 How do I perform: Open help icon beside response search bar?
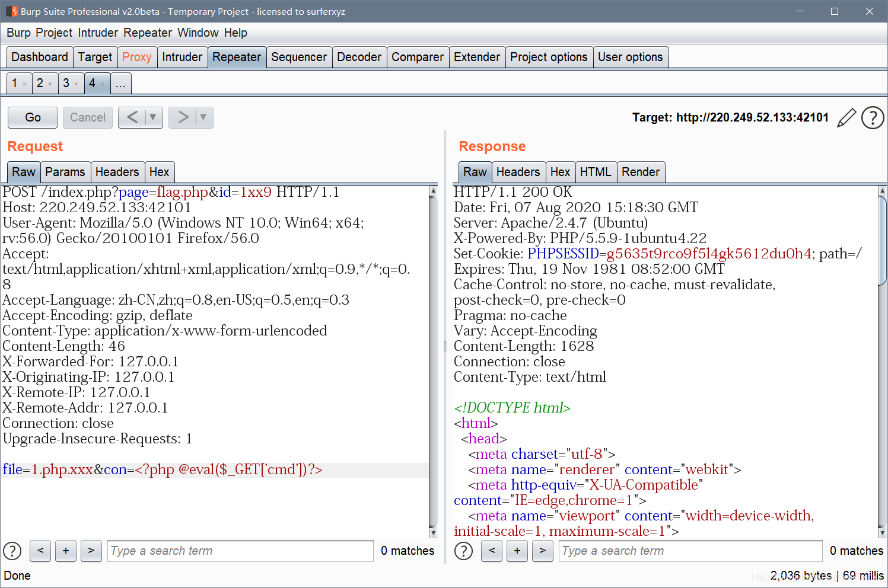pyautogui.click(x=463, y=551)
